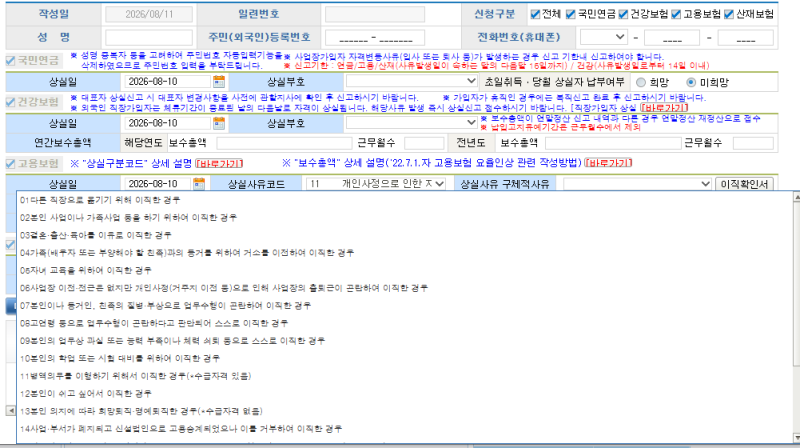Click the 건강보험 상실일 date field
The image size is (800, 448).
pyautogui.click(x=167, y=123)
